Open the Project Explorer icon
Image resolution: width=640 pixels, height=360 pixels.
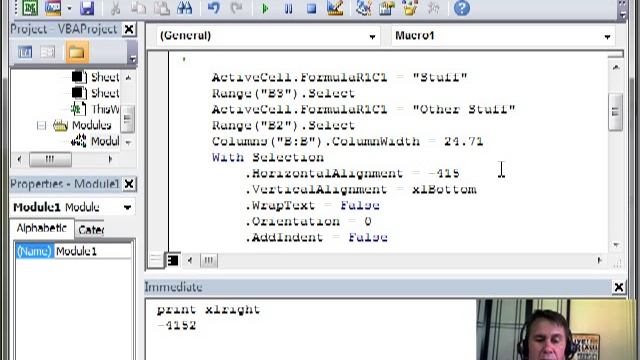[x=363, y=8]
